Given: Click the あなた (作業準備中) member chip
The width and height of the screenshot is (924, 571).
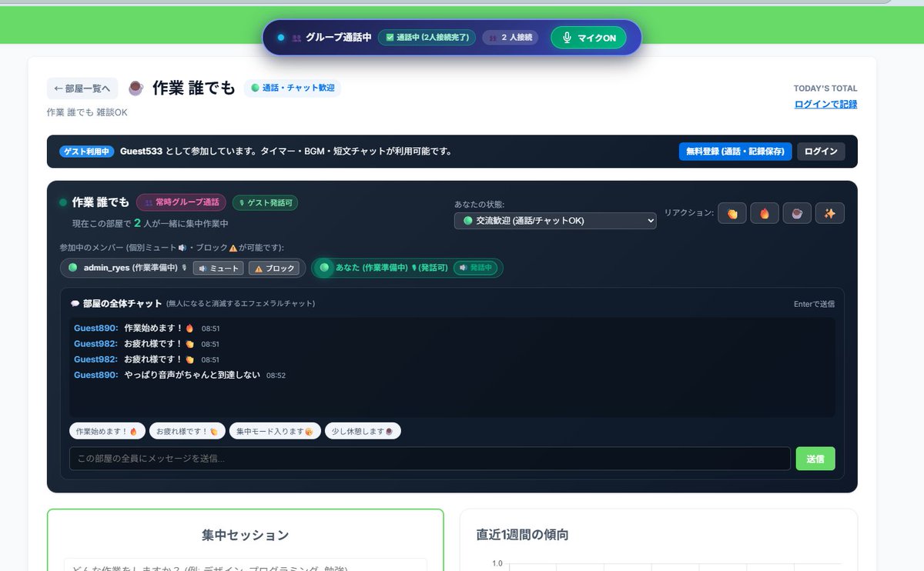Looking at the screenshot, I should [407, 268].
